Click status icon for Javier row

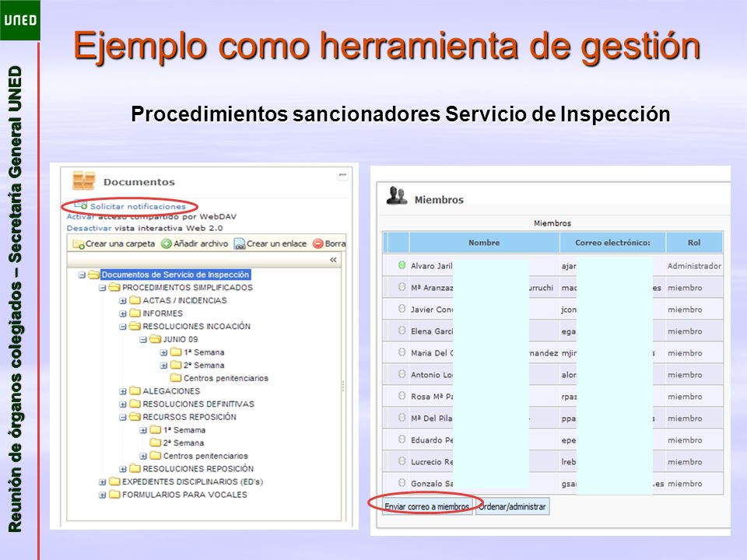click(x=402, y=309)
